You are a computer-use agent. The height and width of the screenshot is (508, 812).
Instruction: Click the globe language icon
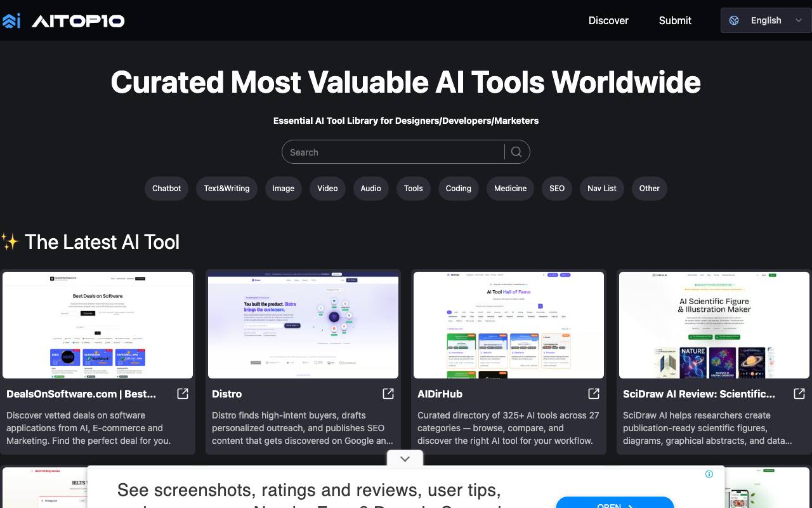pos(734,20)
